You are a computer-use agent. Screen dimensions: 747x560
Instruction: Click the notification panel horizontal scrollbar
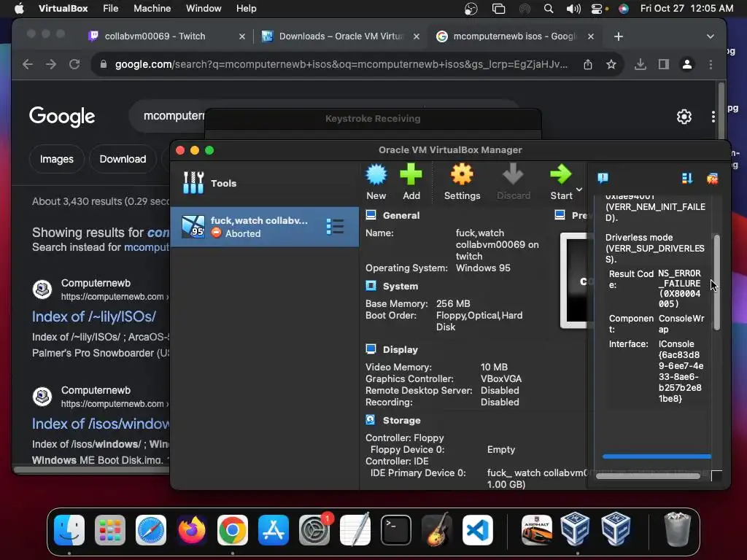pos(649,475)
